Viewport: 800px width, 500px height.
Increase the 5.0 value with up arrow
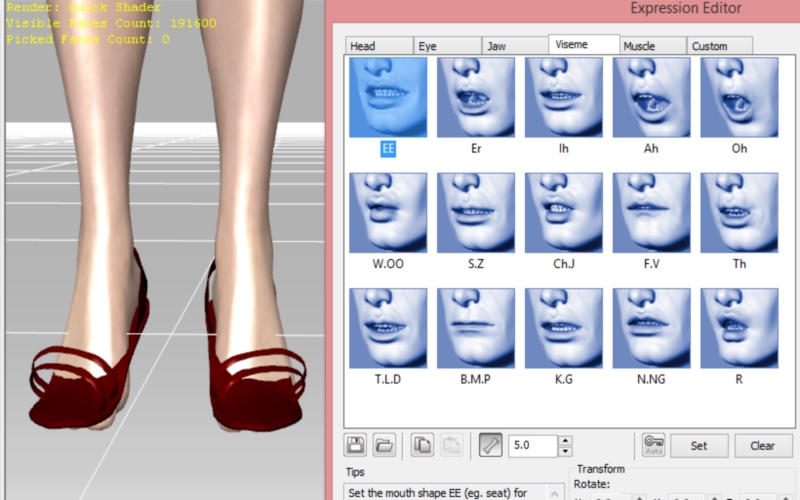[x=565, y=441]
